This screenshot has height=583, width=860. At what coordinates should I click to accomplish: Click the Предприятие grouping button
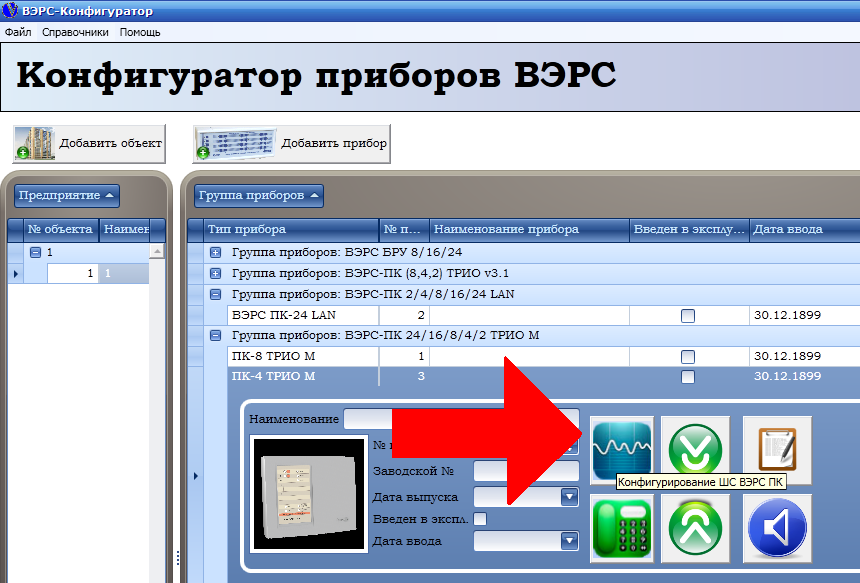[67, 195]
